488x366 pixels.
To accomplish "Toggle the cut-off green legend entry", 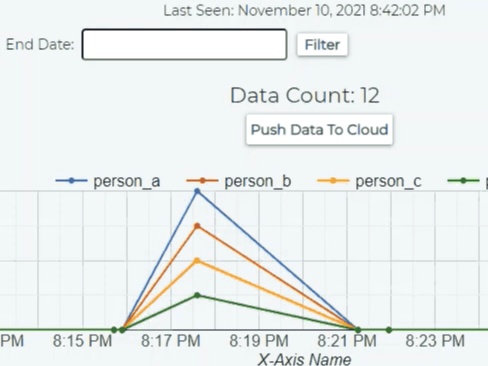I will pyautogui.click(x=467, y=181).
